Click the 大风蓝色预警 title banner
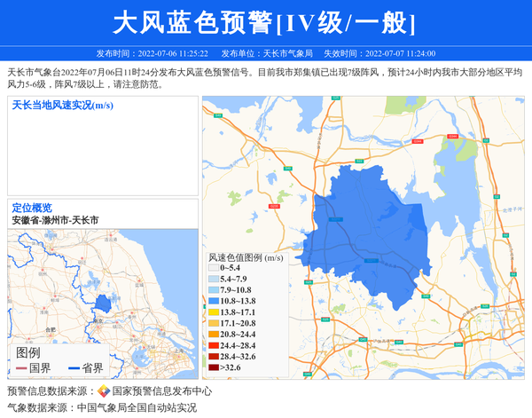This screenshot has height=418, width=532. click(x=266, y=22)
